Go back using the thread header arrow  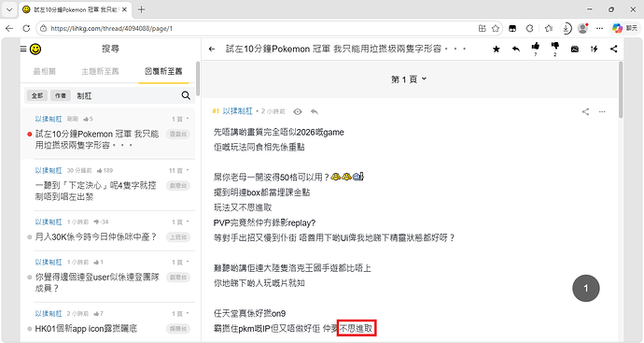click(x=212, y=49)
